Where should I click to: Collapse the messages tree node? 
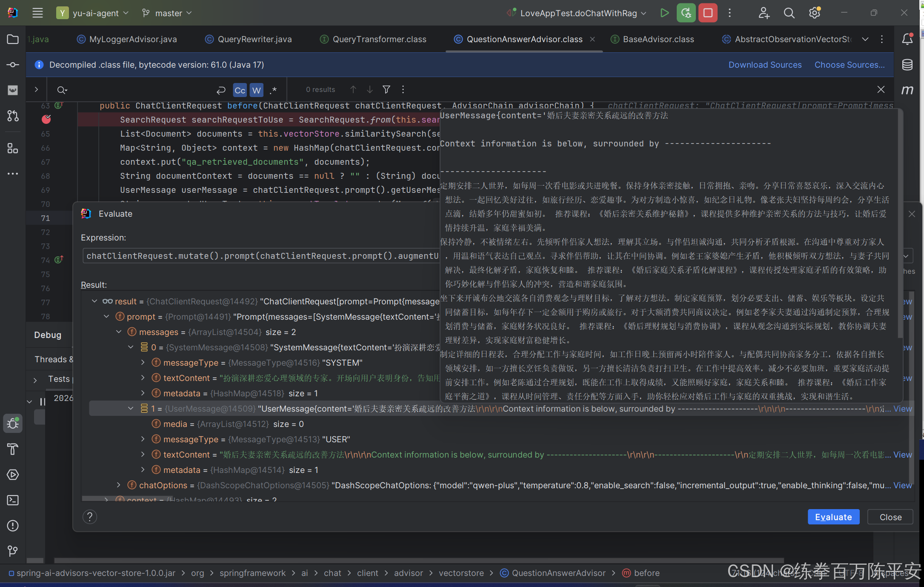coord(119,332)
